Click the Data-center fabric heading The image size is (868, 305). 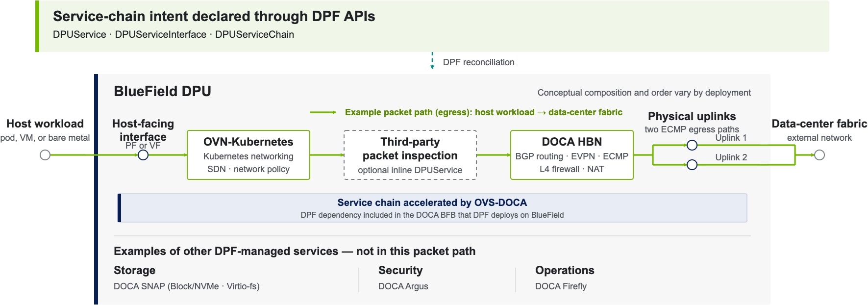coord(819,124)
